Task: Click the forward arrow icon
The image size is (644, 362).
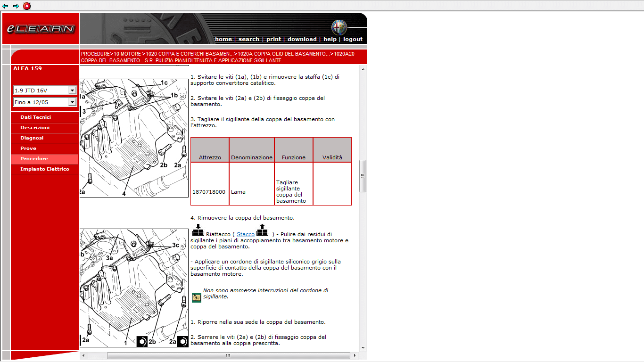Action: [16, 6]
